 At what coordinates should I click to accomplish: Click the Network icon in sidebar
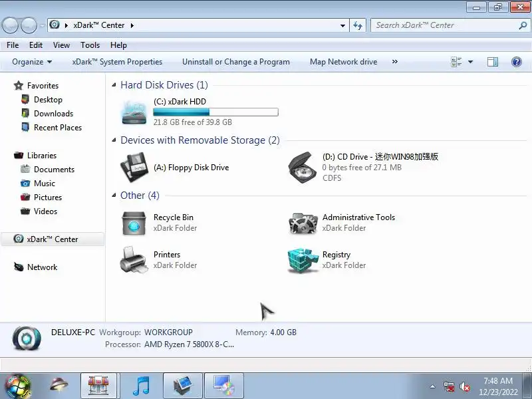click(19, 267)
